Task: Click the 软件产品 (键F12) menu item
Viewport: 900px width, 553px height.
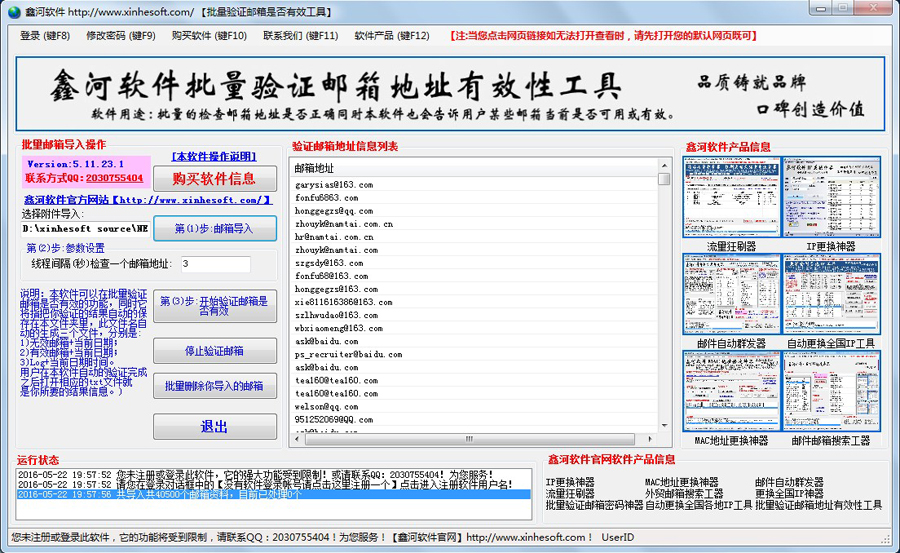Action: click(392, 35)
